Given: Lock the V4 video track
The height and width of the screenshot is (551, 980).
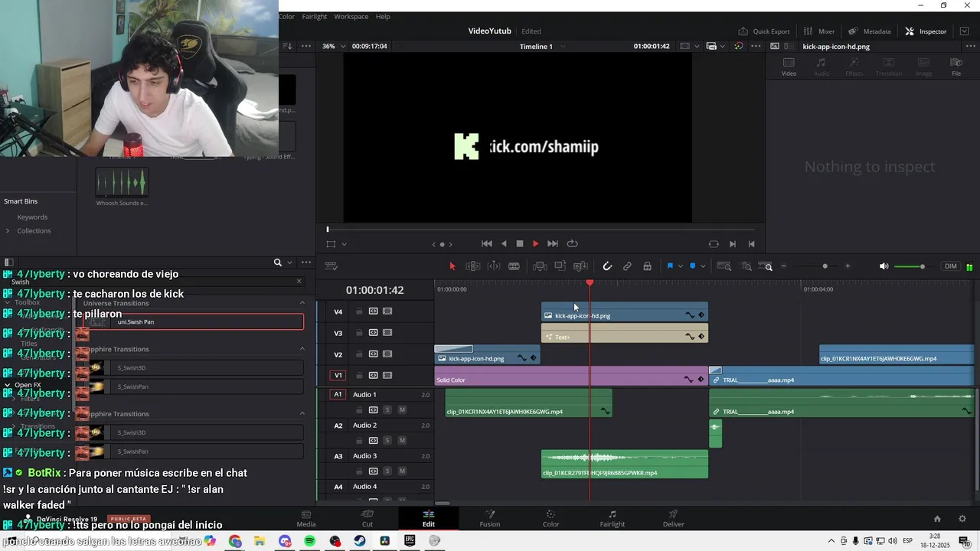Looking at the screenshot, I should coord(359,311).
